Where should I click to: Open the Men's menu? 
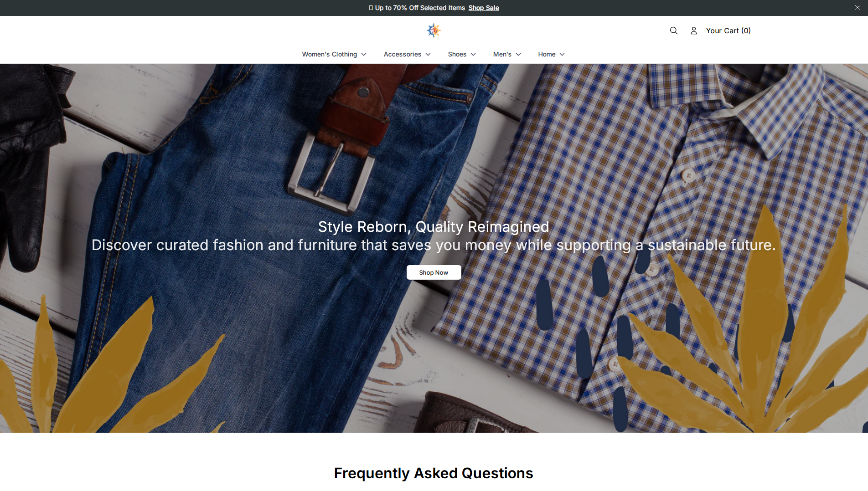(x=507, y=54)
